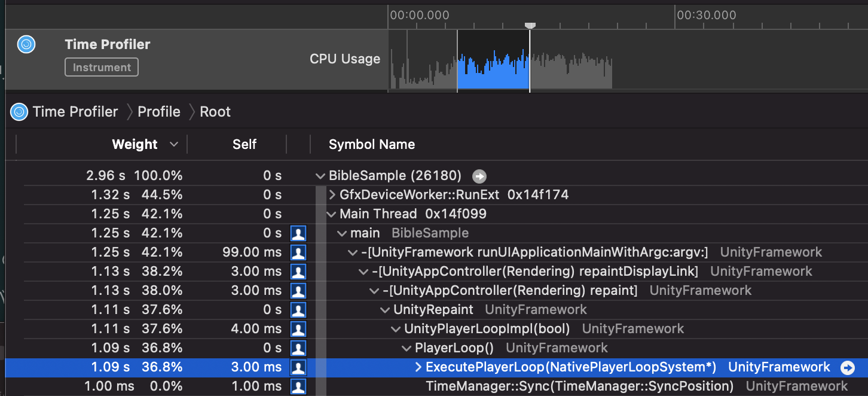868x396 pixels.
Task: Click the user icon on TimeManager::Sync row
Action: pos(298,386)
